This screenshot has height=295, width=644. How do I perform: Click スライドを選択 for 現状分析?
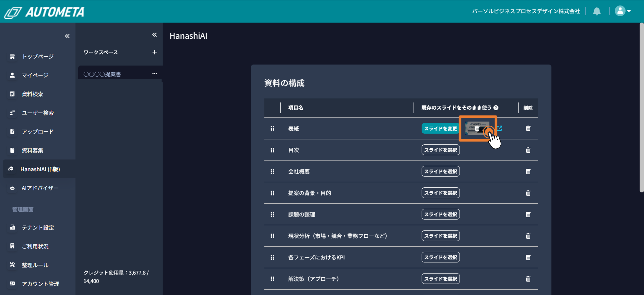click(x=441, y=236)
